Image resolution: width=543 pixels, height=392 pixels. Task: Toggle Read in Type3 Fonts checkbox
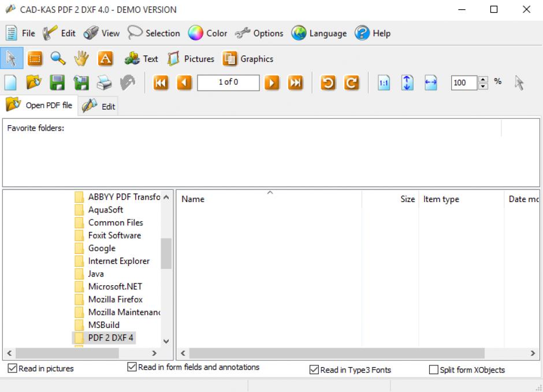[x=314, y=370]
